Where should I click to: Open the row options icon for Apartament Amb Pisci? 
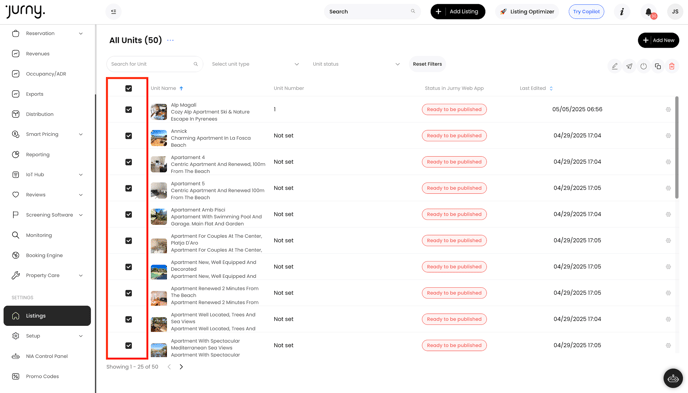(x=668, y=214)
